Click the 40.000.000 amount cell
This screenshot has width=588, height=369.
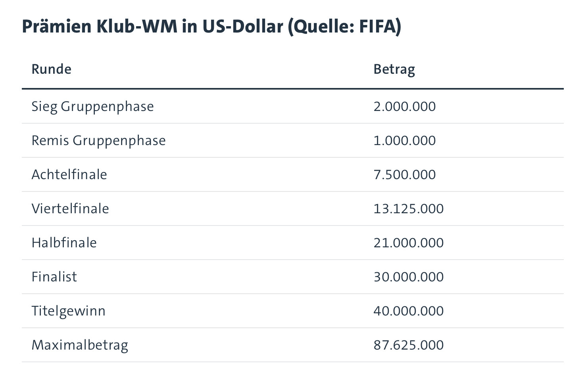coord(408,311)
